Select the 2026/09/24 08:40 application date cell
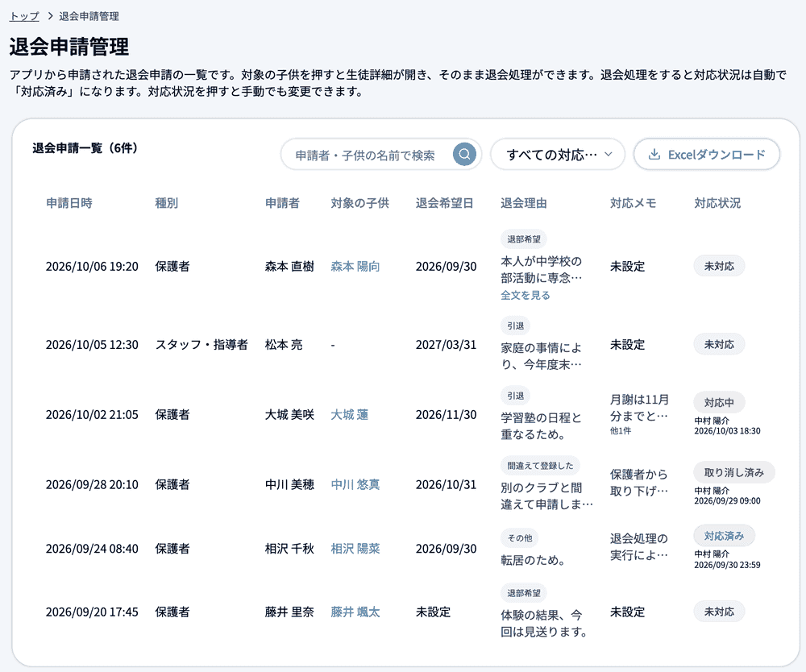The height and width of the screenshot is (672, 806). point(92,549)
